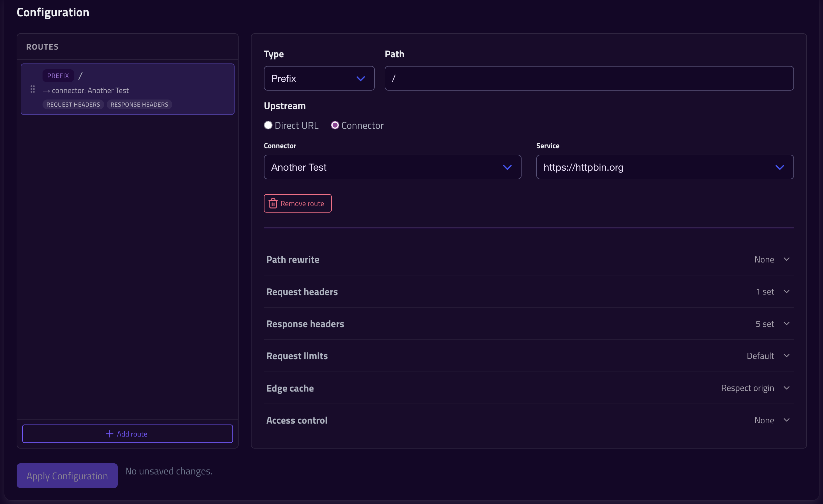Click the Upstream section label
The width and height of the screenshot is (823, 504).
click(285, 106)
